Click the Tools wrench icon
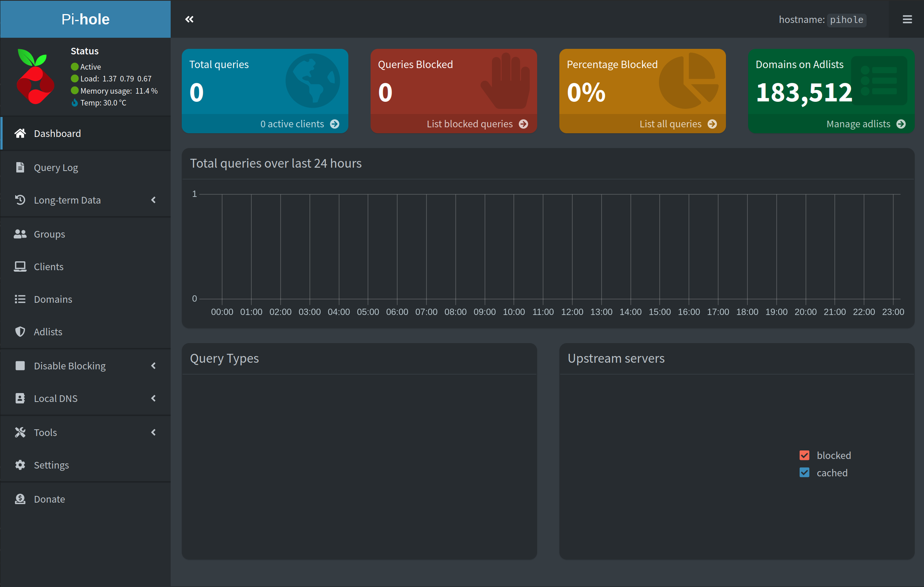This screenshot has width=924, height=587. pyautogui.click(x=20, y=432)
